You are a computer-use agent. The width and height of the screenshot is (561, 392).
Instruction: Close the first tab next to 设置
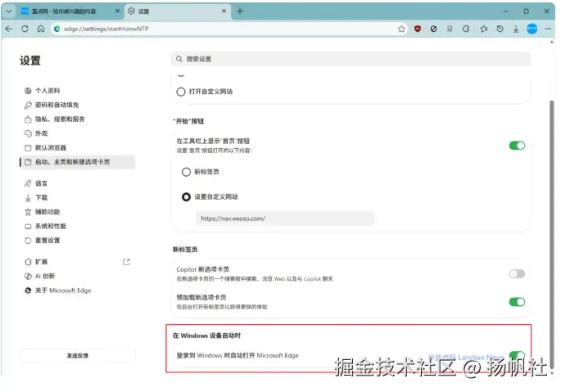117,11
